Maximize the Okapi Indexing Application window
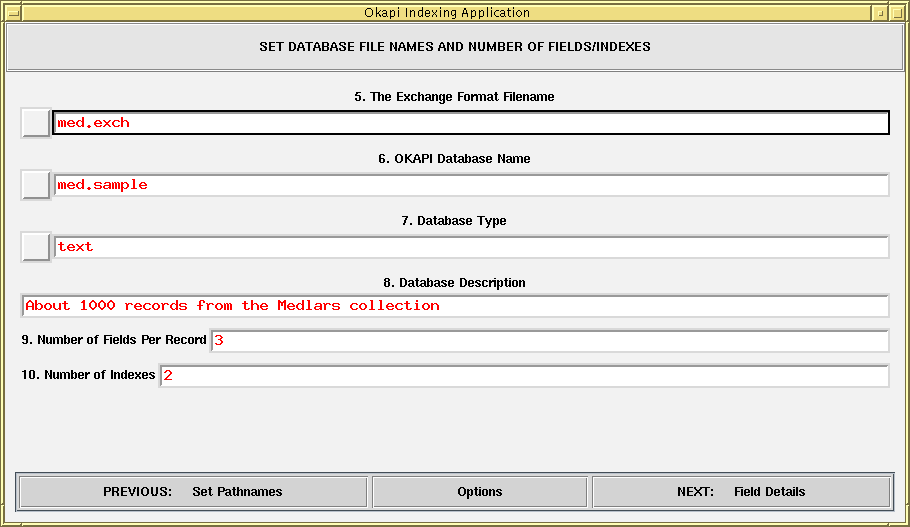Image resolution: width=910 pixels, height=527 pixels. (x=897, y=12)
